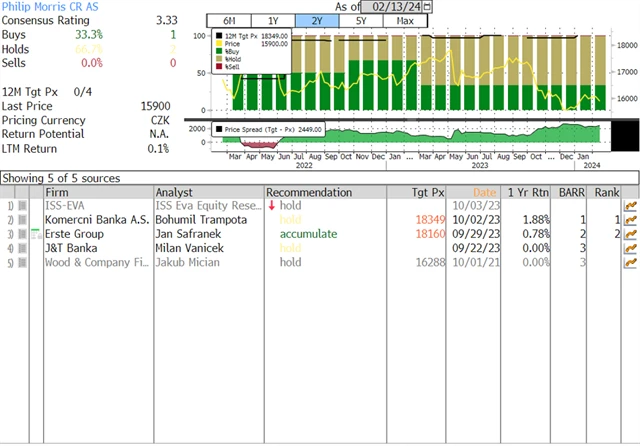Image resolution: width=640 pixels, height=446 pixels.
Task: Sort the table by Tgt Px column
Action: pyautogui.click(x=427, y=192)
